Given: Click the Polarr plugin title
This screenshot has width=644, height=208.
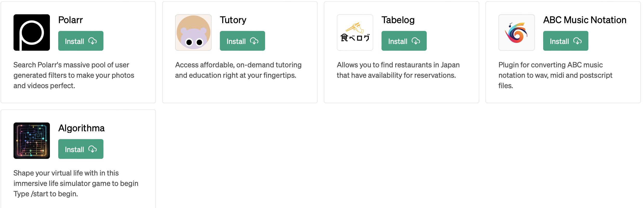Looking at the screenshot, I should [70, 20].
